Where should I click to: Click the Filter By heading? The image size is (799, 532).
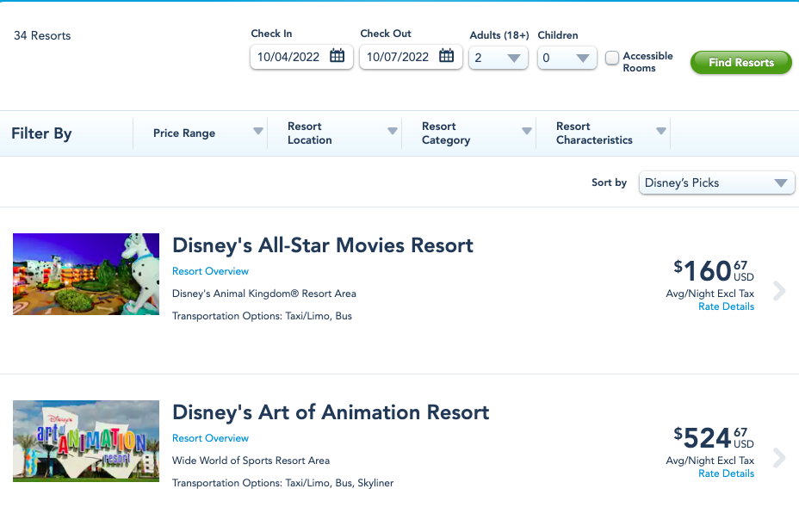tap(41, 133)
